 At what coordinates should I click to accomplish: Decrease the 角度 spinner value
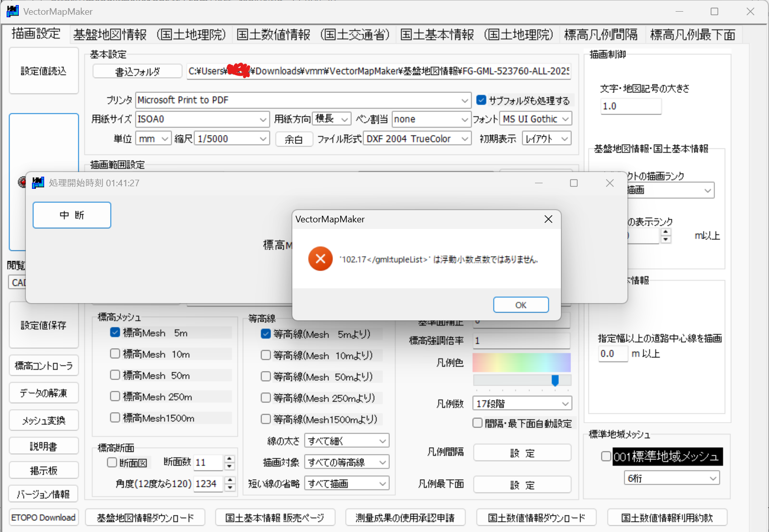[x=230, y=487]
